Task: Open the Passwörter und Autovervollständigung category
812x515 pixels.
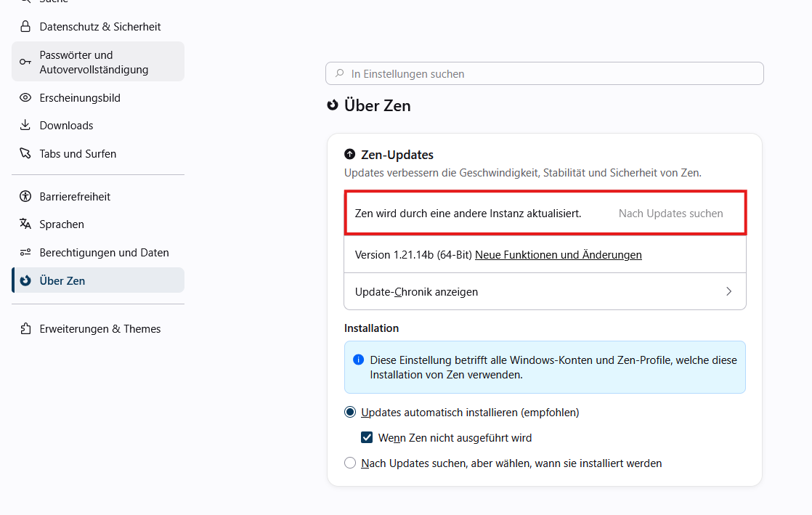Action: (x=98, y=62)
